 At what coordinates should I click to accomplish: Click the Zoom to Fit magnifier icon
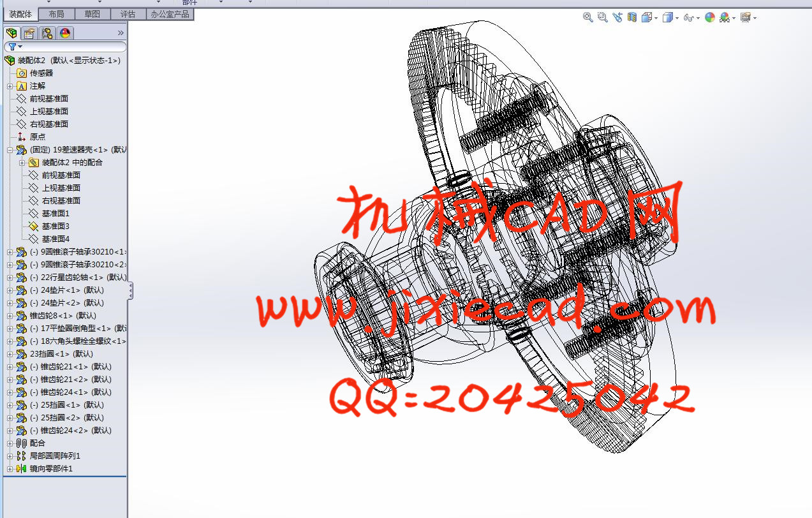588,18
